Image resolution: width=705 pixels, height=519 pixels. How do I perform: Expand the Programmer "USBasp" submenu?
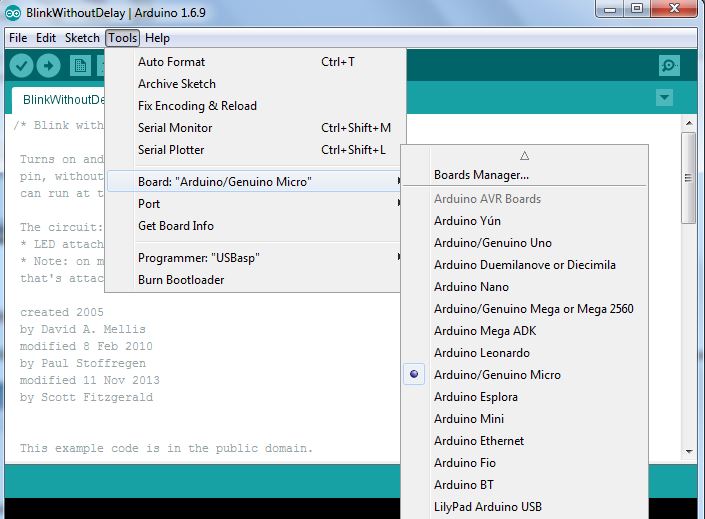pos(253,258)
